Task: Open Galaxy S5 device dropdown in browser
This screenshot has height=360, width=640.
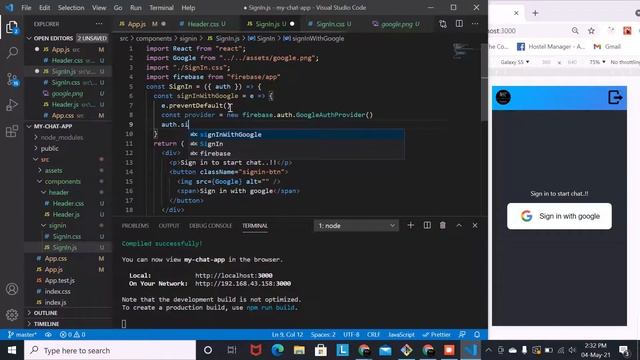Action: pos(515,62)
